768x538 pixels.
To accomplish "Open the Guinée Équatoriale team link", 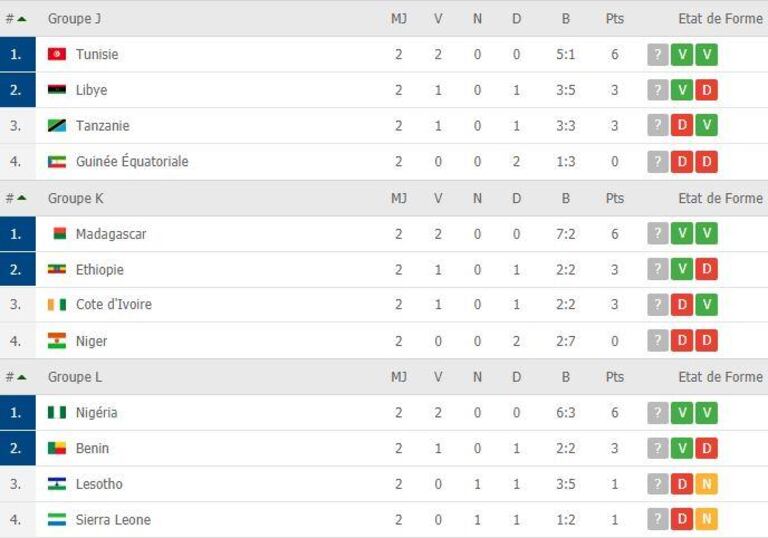I will click(132, 161).
